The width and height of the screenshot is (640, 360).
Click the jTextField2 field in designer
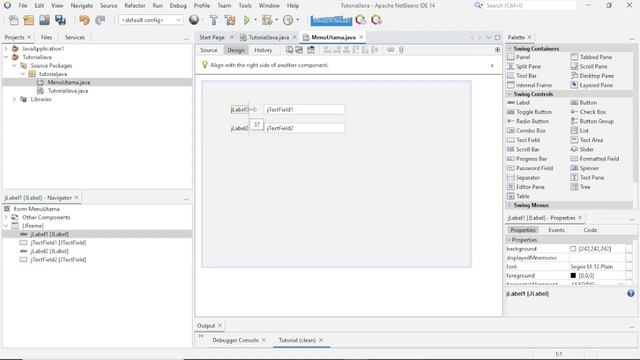pos(304,128)
